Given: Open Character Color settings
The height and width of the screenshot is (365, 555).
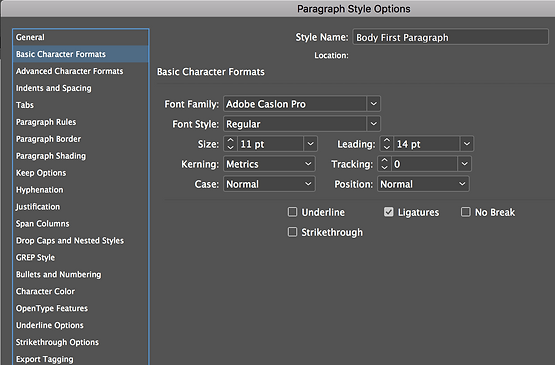Looking at the screenshot, I should point(81,292).
